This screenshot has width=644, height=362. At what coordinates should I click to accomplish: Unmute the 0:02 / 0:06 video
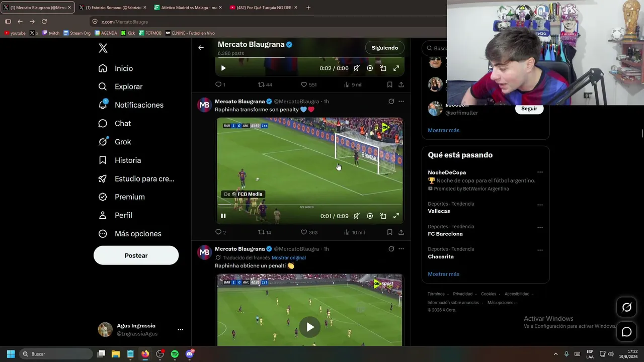[356, 68]
